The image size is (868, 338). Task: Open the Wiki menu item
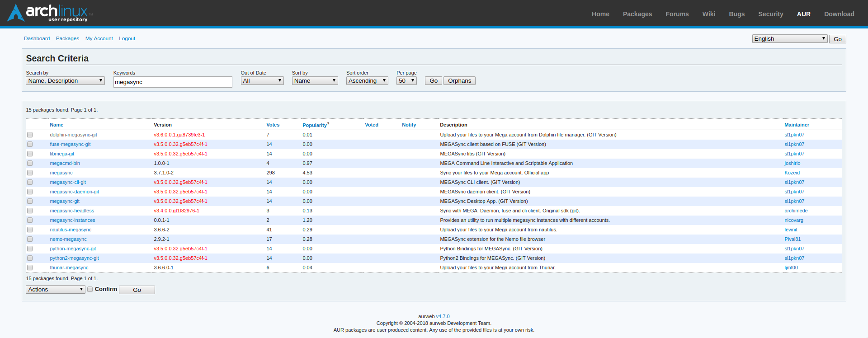pyautogui.click(x=709, y=14)
